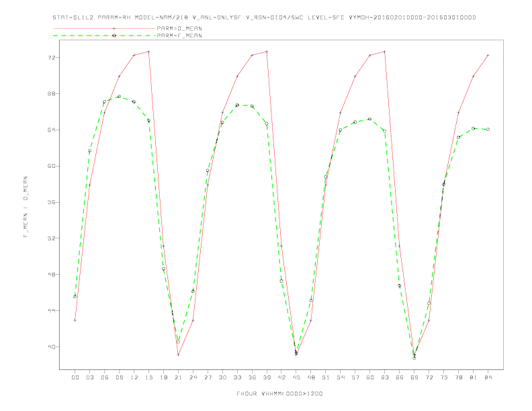Click x-axis forecast hour label 63
The height and width of the screenshot is (411, 532).
tap(385, 377)
